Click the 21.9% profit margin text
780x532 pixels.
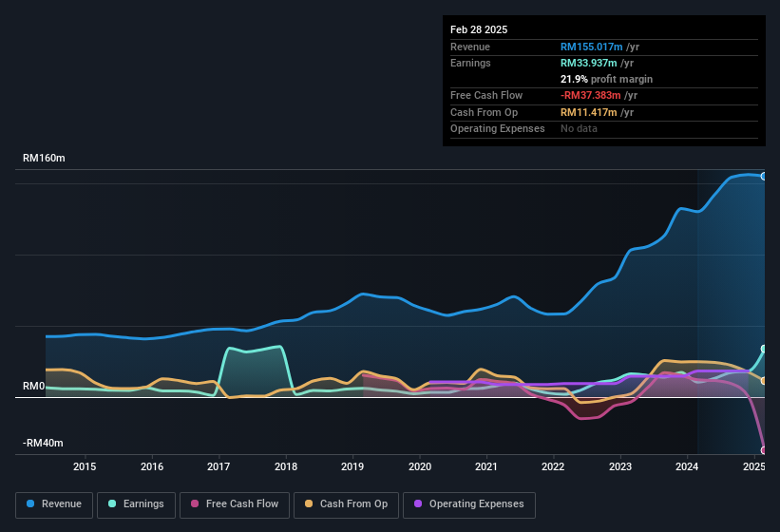[606, 79]
